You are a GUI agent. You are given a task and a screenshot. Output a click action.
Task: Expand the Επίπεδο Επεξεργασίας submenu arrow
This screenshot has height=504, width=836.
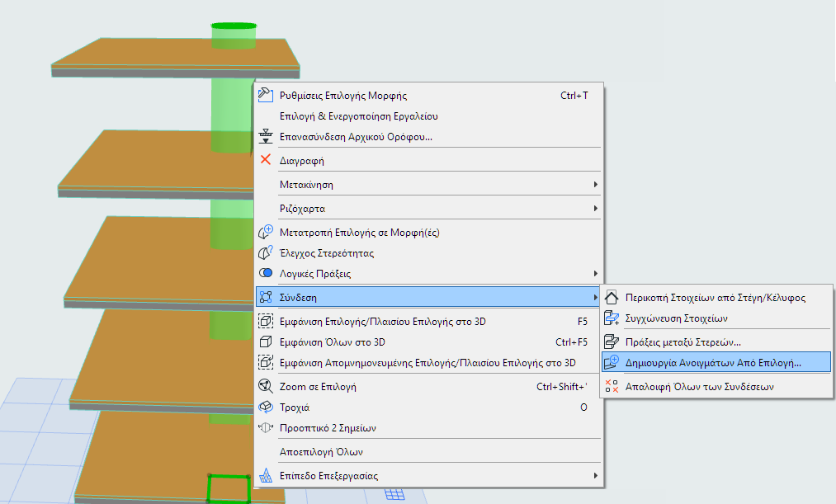[596, 475]
